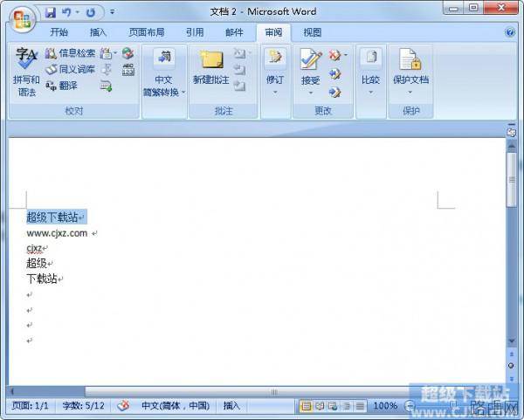Open the 引用 tab
Viewport: 524px width, 420px height.
tap(195, 32)
